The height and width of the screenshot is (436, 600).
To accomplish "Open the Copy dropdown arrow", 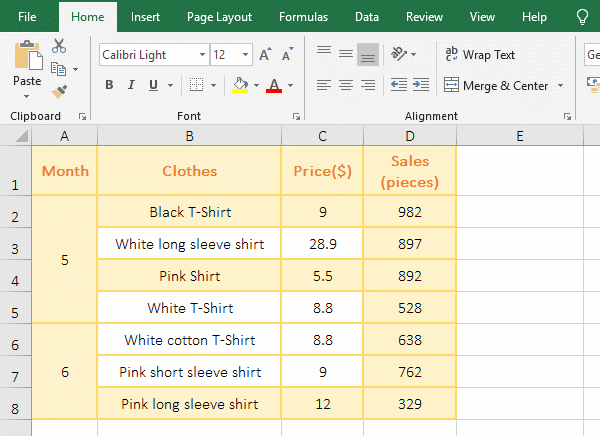I will click(x=75, y=70).
